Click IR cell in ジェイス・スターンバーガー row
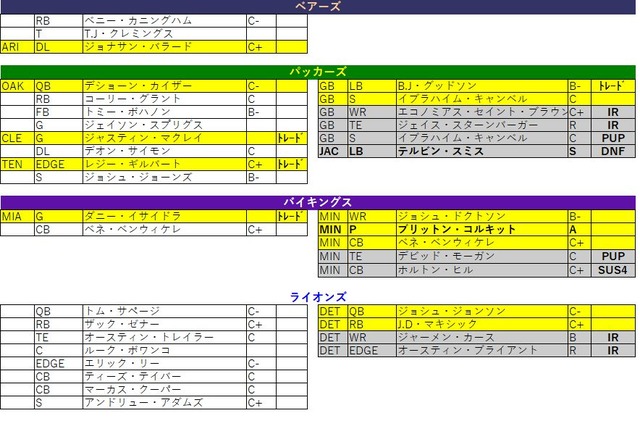The width and height of the screenshot is (640, 421). tap(613, 125)
